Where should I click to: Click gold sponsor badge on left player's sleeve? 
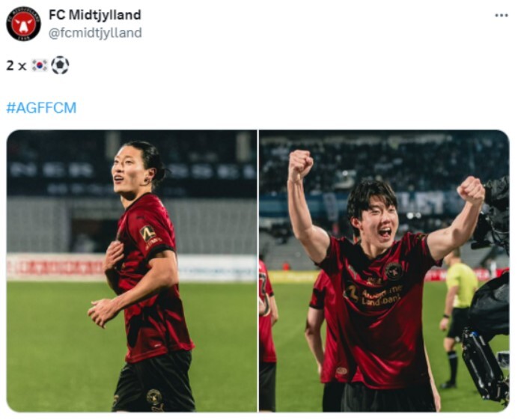(x=149, y=234)
